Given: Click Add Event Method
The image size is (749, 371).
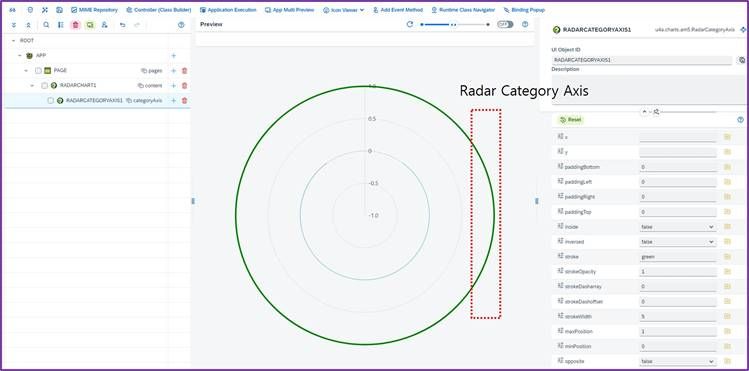Looking at the screenshot, I should pyautogui.click(x=398, y=10).
